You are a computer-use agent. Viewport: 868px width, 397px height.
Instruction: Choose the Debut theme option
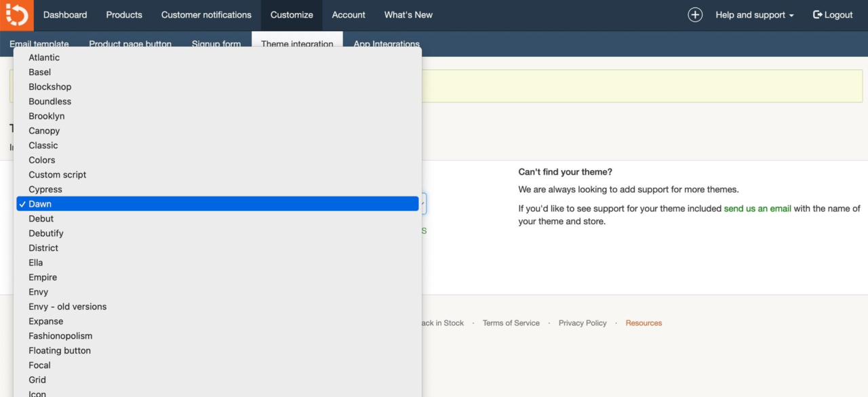point(218,219)
